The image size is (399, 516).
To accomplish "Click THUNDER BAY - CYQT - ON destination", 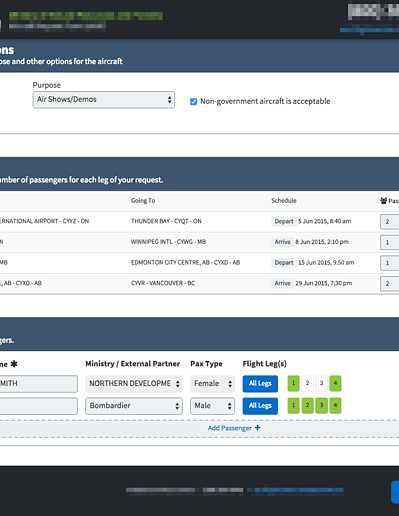I will [166, 221].
